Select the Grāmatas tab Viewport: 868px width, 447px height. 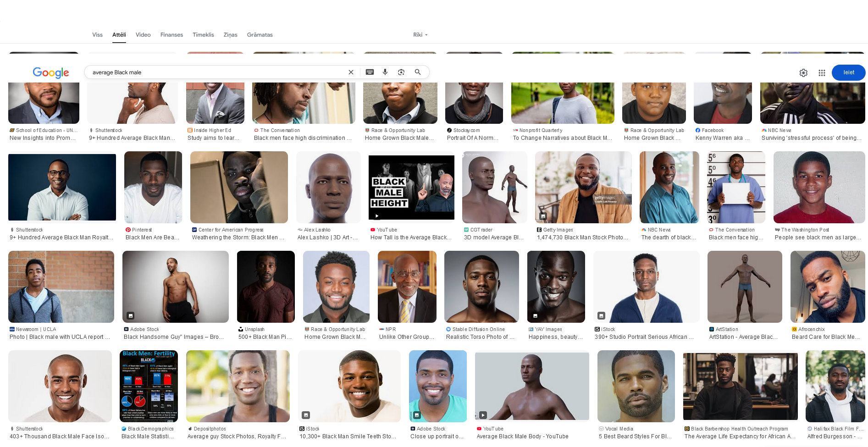pyautogui.click(x=260, y=35)
